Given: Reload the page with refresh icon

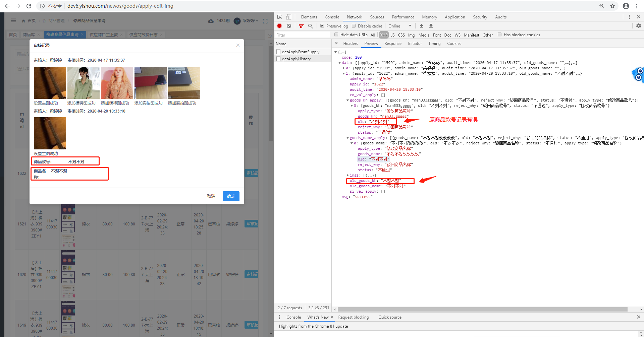Looking at the screenshot, I should coord(29,6).
